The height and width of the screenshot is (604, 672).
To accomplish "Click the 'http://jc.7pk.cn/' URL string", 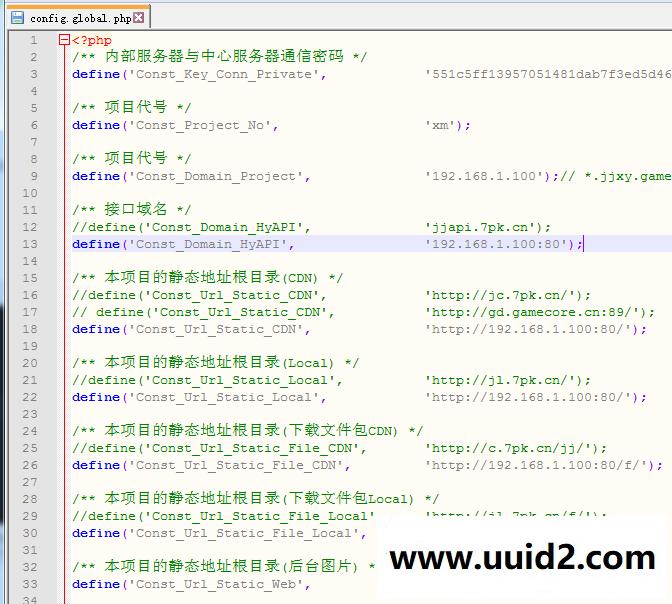I will 503,295.
